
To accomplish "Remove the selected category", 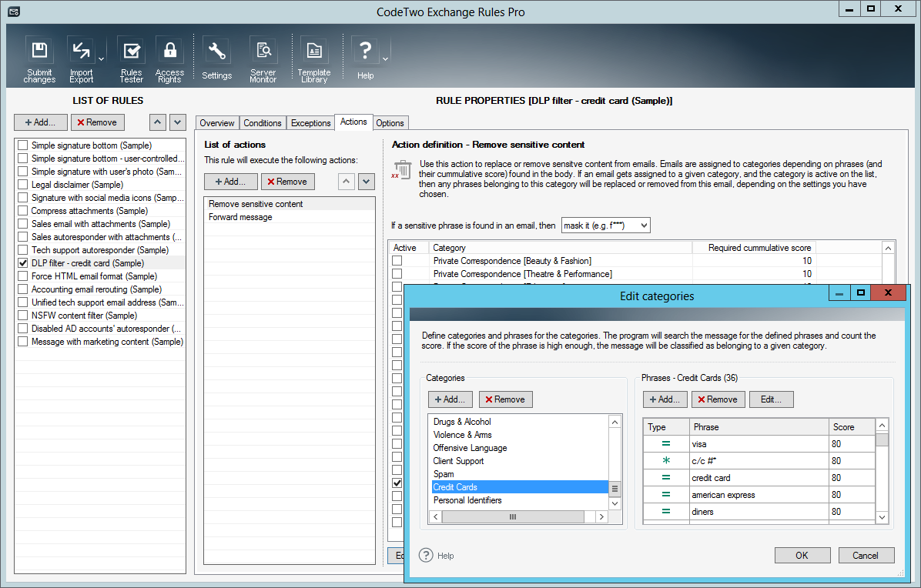I will [506, 399].
